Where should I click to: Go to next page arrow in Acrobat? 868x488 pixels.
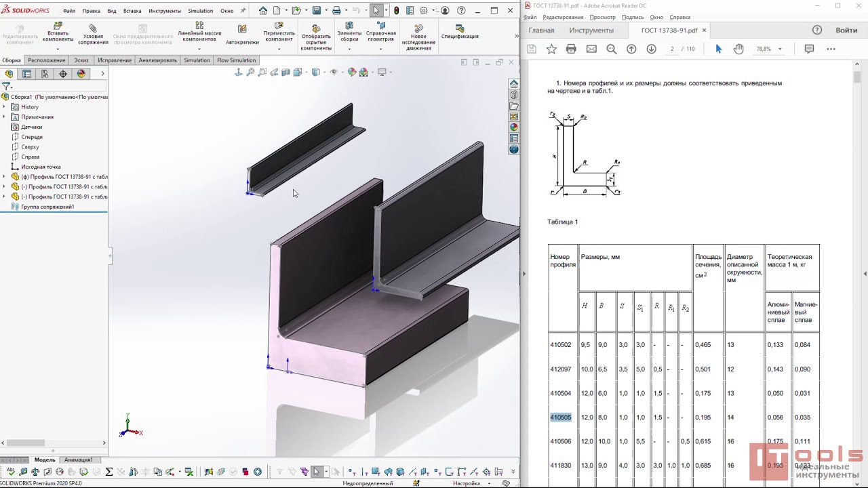tap(652, 49)
